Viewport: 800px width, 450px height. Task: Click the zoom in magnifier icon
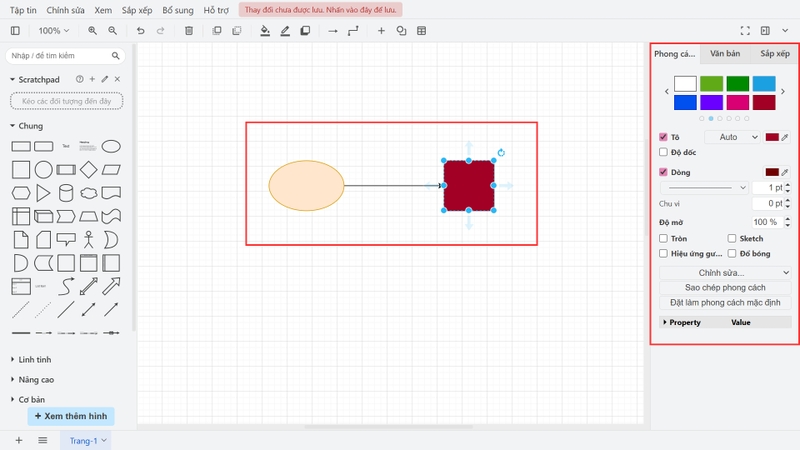(93, 31)
